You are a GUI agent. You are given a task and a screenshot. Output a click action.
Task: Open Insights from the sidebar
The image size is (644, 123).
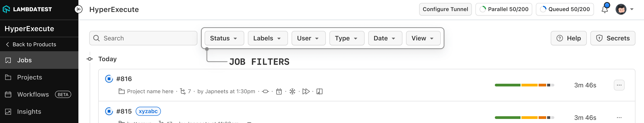(x=29, y=112)
